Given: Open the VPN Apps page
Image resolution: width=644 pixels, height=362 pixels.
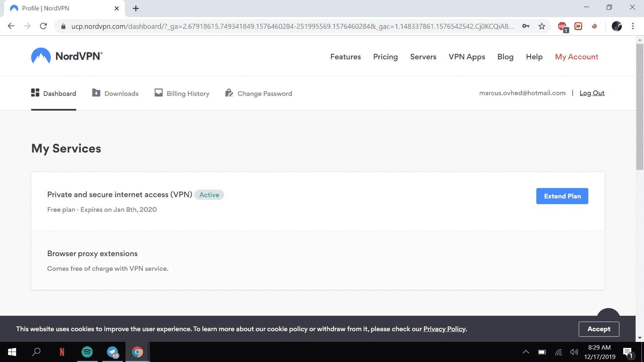Looking at the screenshot, I should 467,57.
